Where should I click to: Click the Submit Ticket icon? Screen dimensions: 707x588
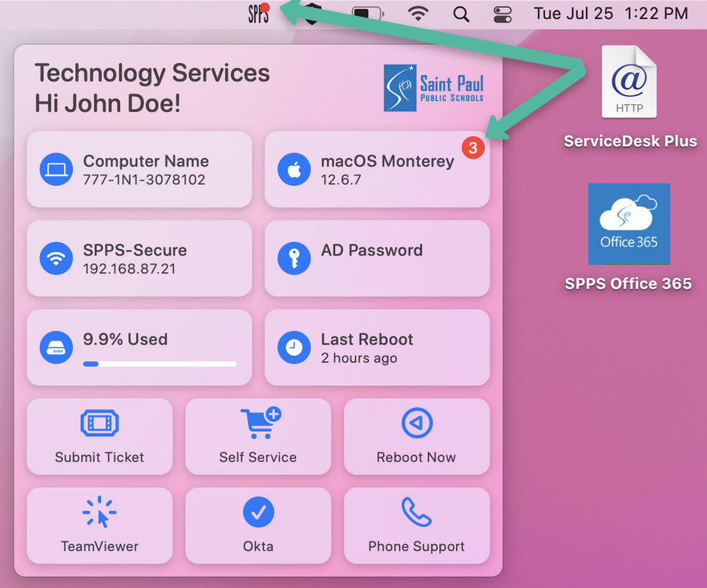tap(99, 423)
